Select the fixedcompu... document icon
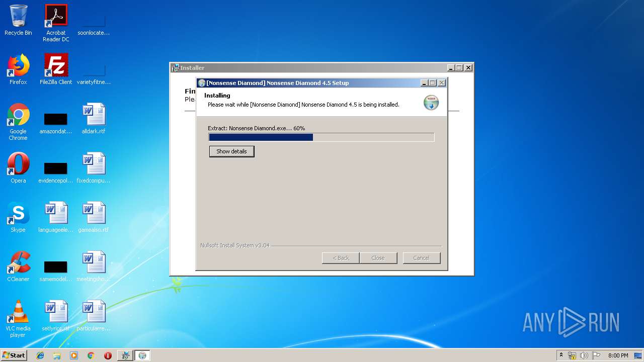644x362 pixels. [x=94, y=168]
